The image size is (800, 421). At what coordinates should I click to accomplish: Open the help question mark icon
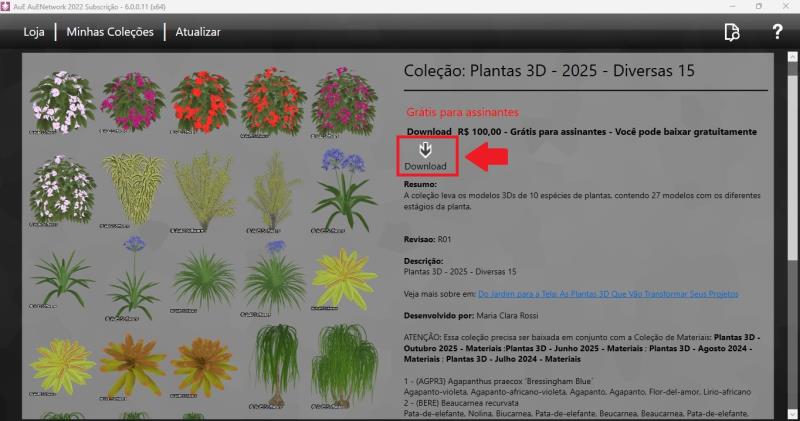click(x=777, y=32)
